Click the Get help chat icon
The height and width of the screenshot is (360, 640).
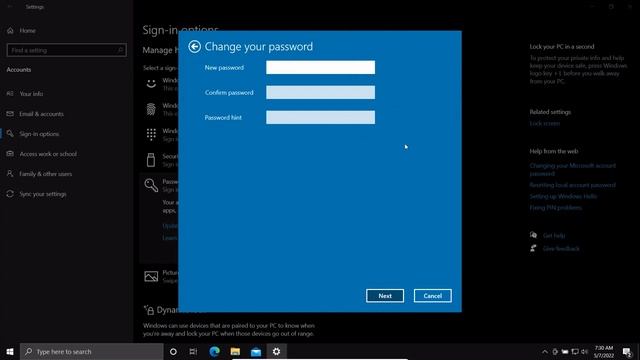[533, 235]
